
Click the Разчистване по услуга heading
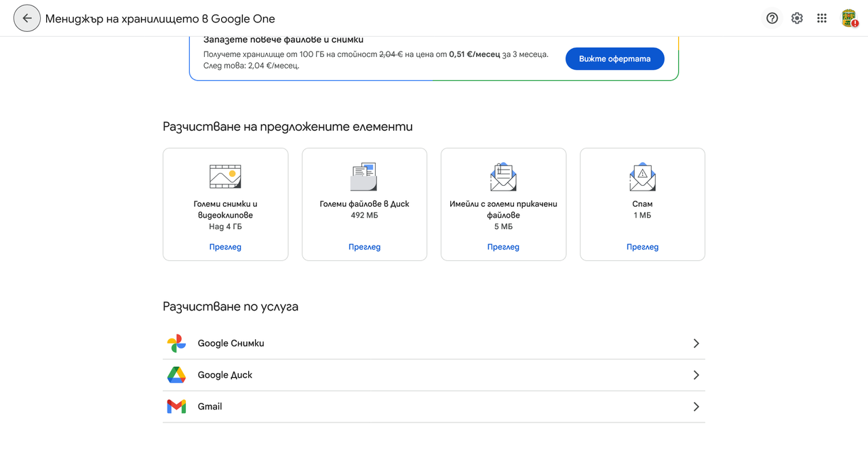(x=231, y=307)
